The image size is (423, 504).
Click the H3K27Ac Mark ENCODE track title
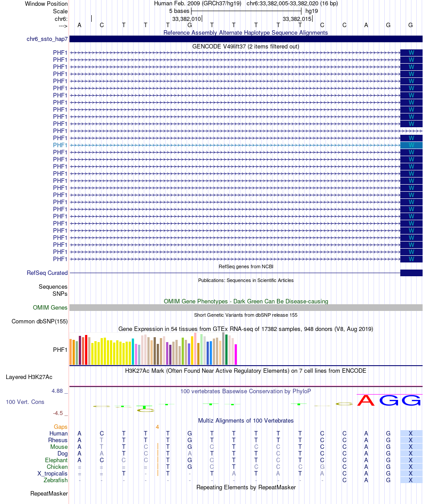pyautogui.click(x=245, y=371)
